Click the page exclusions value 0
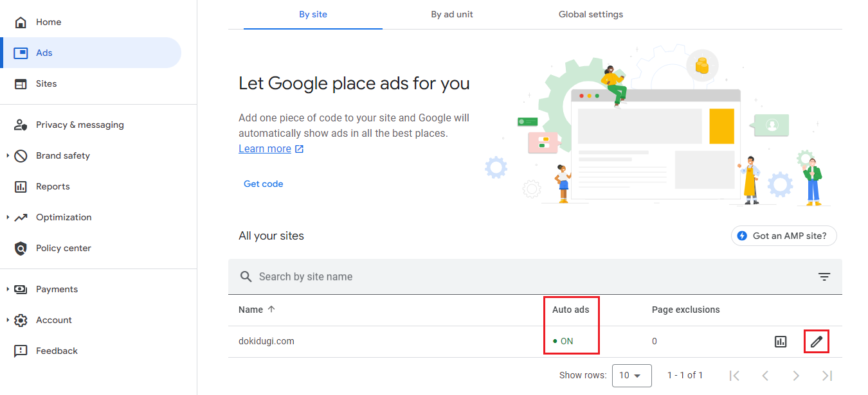The width and height of the screenshot is (868, 395). [655, 342]
